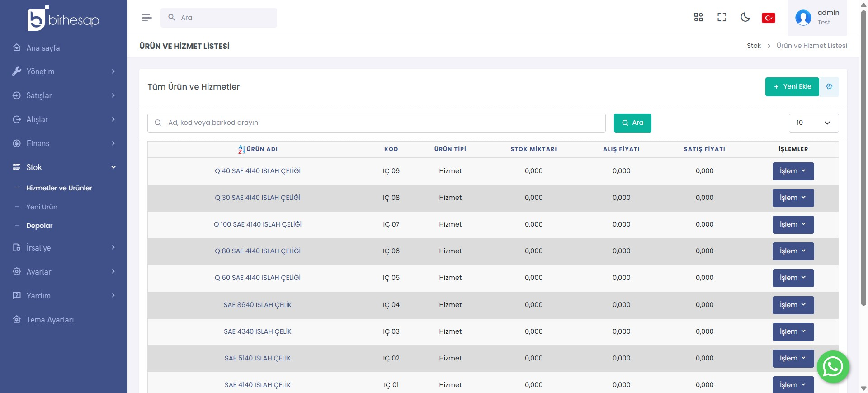Click the page vertical scrollbar
Viewport: 868px width, 393px height.
point(863,158)
